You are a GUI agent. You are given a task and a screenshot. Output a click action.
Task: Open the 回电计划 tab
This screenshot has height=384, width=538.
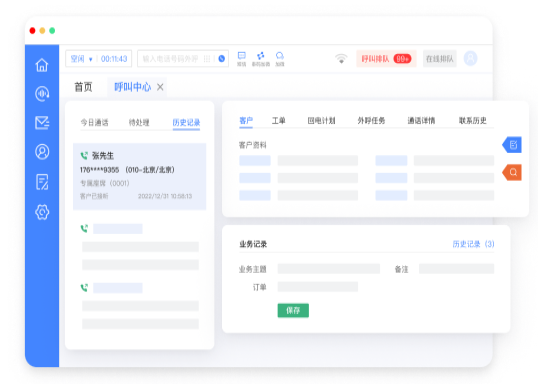coord(321,120)
